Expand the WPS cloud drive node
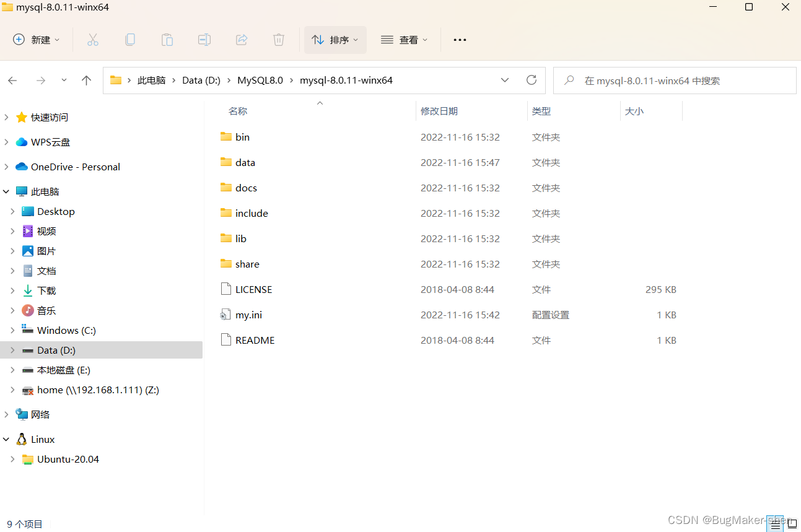801x532 pixels. click(6, 142)
